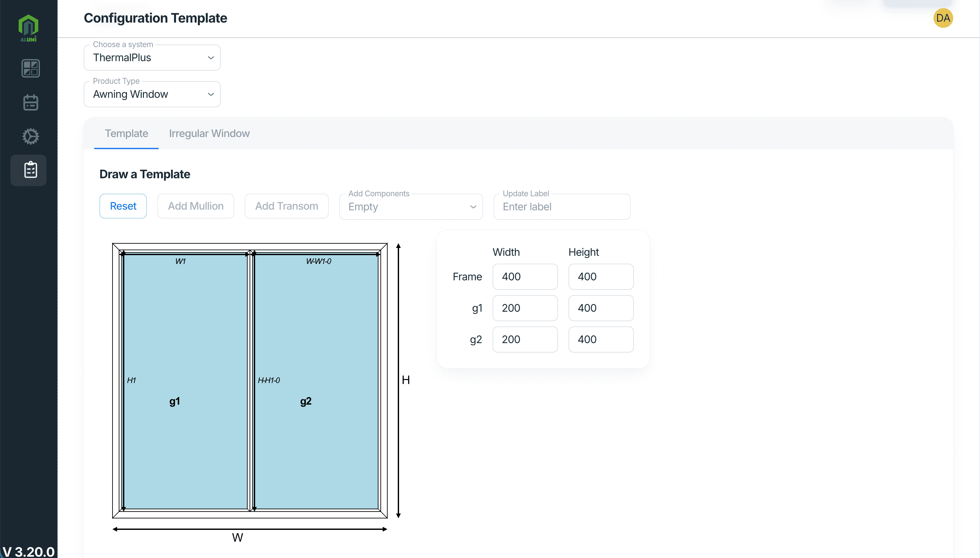Select the Frame width field showing 400
The width and height of the screenshot is (980, 558).
525,276
